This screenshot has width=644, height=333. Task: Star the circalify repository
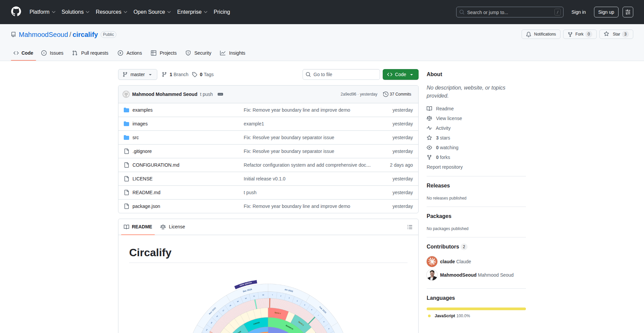coord(616,34)
